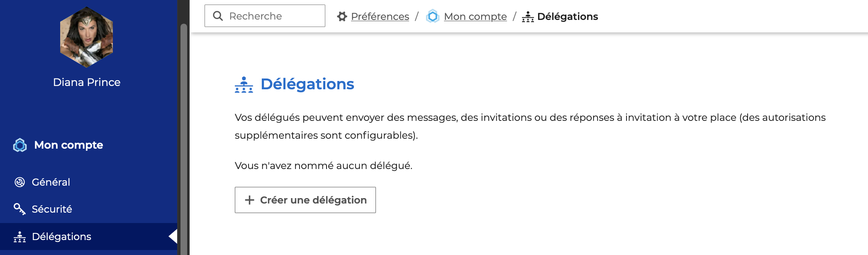Viewport: 868px width, 255px height.
Task: Click the hexagon icon beside Mon compte breadcrumb
Action: (x=433, y=16)
